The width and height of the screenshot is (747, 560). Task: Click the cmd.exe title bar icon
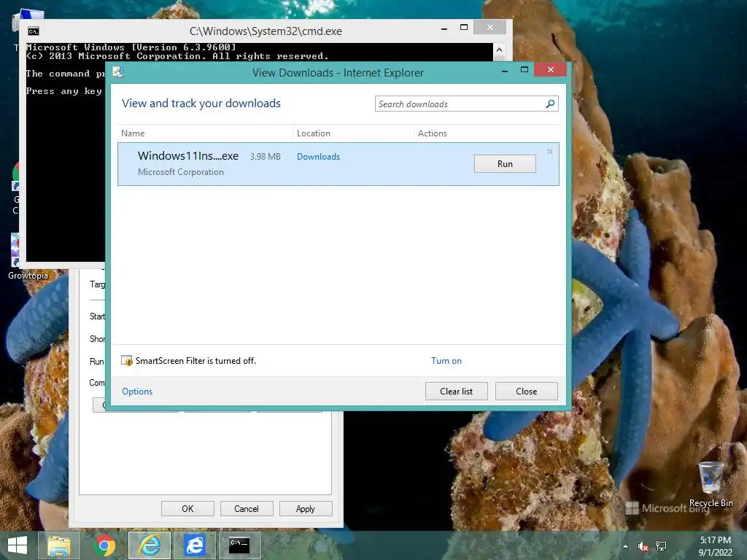pyautogui.click(x=34, y=31)
